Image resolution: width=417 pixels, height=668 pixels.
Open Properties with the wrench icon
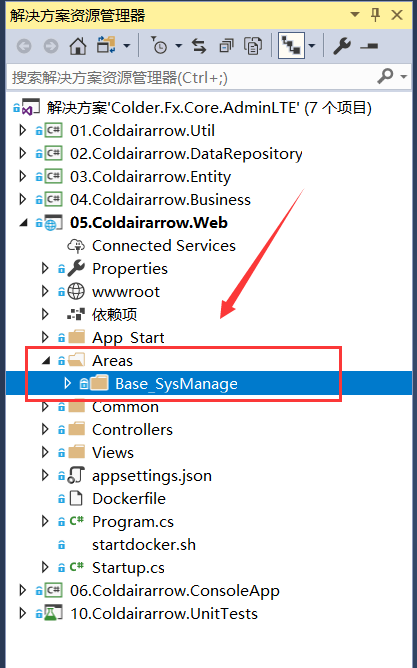click(x=342, y=46)
